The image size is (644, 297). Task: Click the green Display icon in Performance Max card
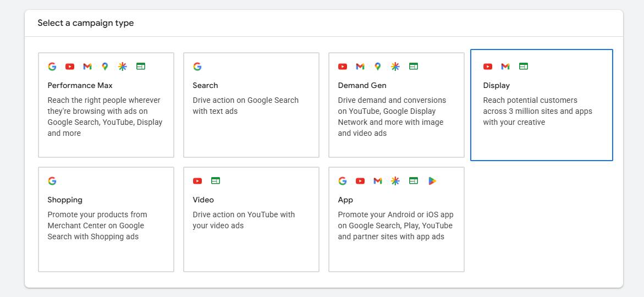point(141,66)
